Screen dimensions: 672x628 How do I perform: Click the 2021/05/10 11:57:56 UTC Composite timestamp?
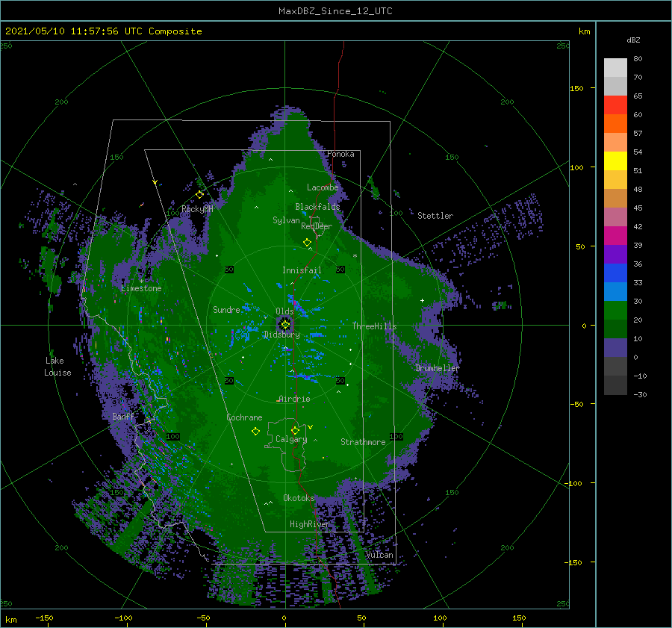click(x=103, y=31)
